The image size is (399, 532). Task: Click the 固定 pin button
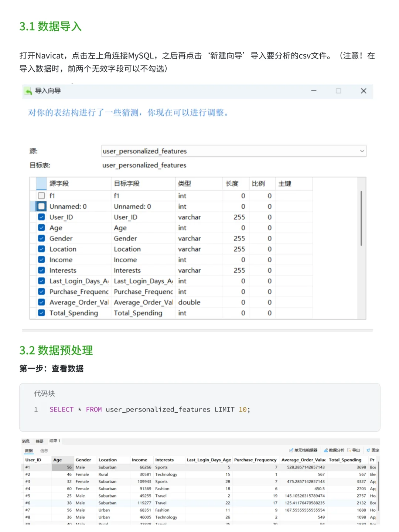(x=373, y=450)
